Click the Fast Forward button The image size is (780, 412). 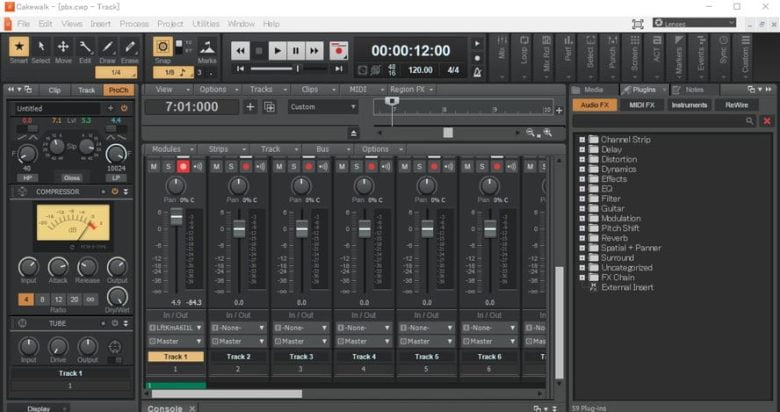(314, 50)
